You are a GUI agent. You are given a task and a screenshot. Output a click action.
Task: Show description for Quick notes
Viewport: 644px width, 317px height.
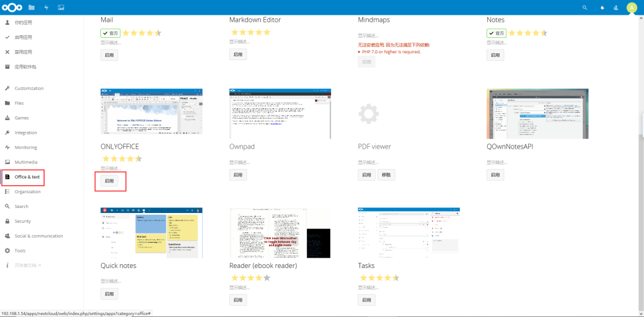(x=111, y=281)
